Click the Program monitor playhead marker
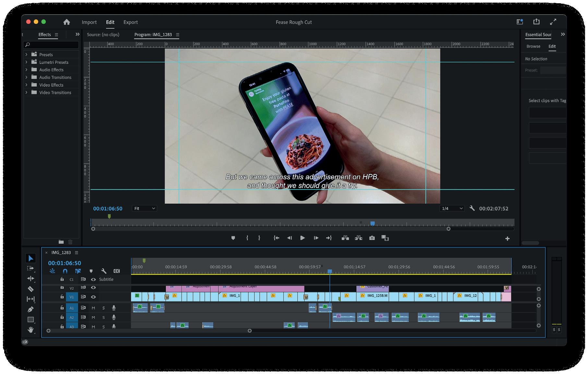This screenshot has width=588, height=374. tap(373, 223)
